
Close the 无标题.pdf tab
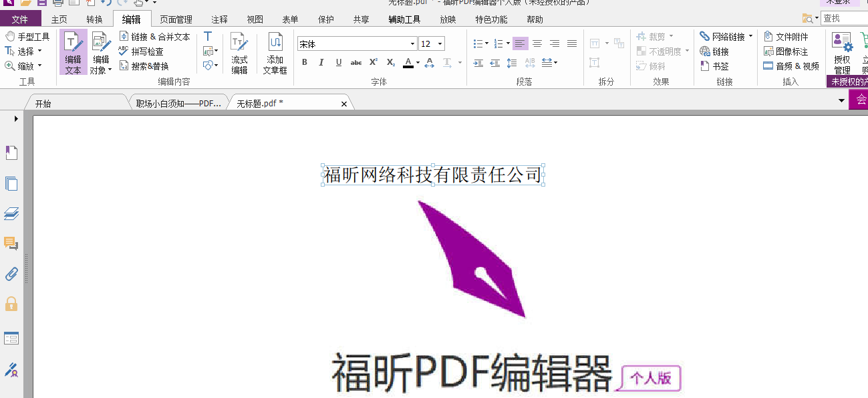(x=344, y=104)
